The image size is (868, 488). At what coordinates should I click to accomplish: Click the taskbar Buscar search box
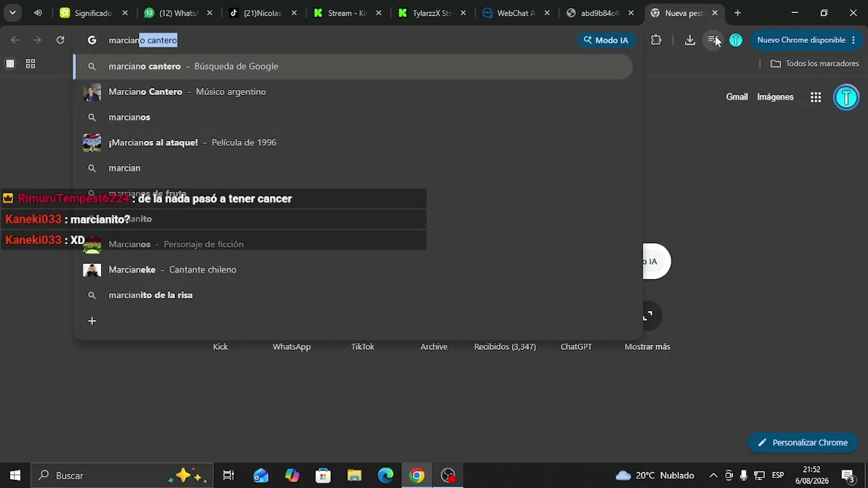point(123,476)
